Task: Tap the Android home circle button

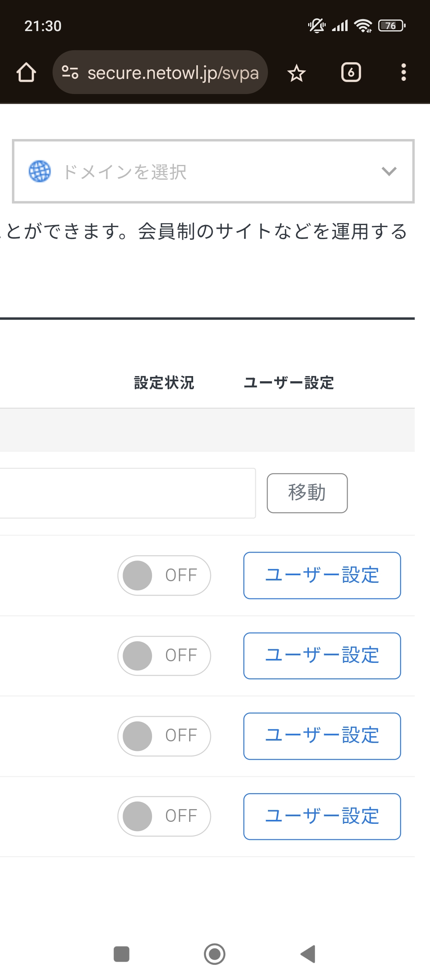Action: [x=215, y=954]
